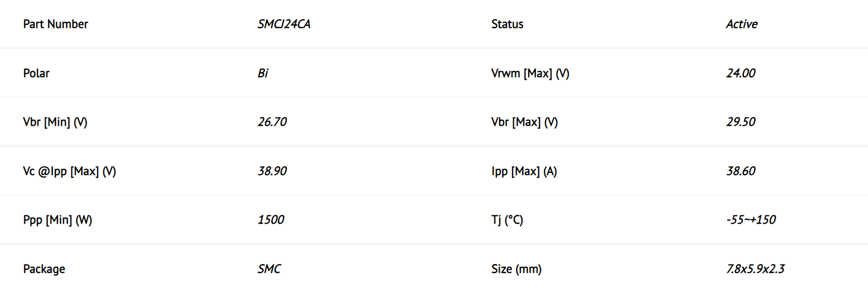Screen dimensions: 868x291
Task: Click the Active status value
Action: (742, 24)
